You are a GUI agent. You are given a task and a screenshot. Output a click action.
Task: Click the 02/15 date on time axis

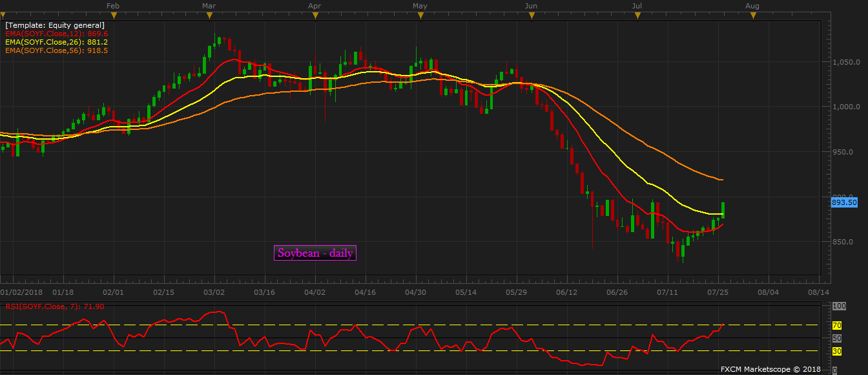click(x=164, y=292)
